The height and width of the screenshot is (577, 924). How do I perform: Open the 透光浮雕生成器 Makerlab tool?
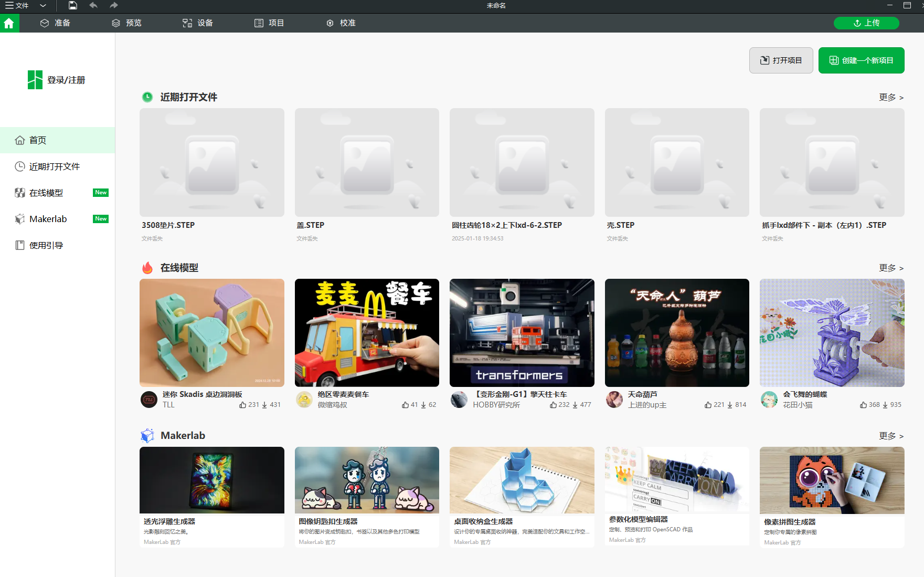pyautogui.click(x=212, y=497)
